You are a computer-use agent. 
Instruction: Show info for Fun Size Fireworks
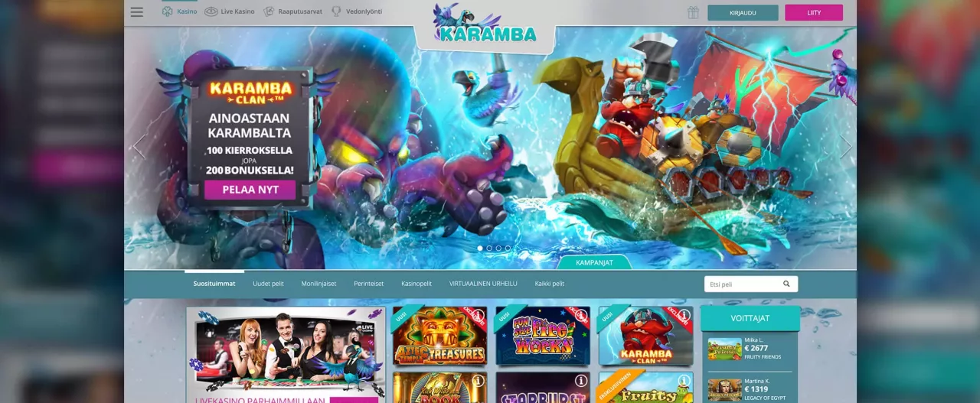[581, 315]
